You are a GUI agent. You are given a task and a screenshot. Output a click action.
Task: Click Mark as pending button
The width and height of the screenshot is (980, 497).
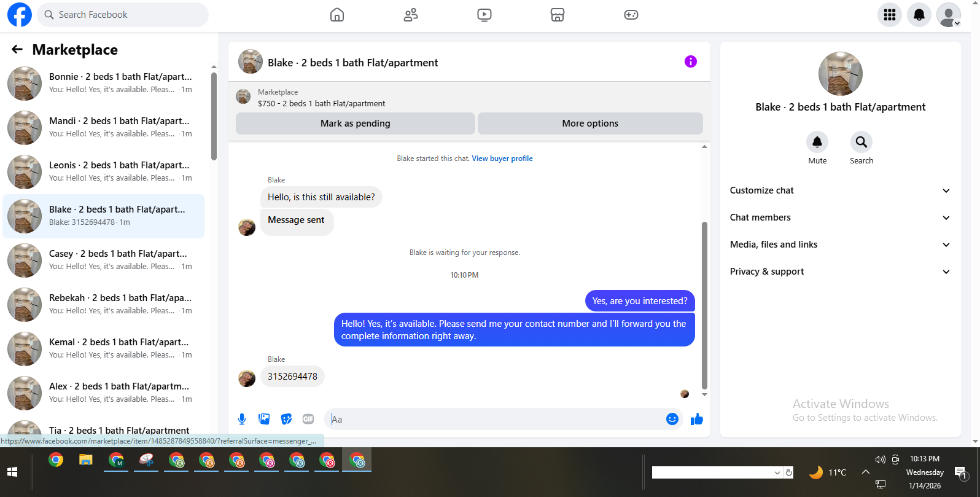tap(356, 123)
